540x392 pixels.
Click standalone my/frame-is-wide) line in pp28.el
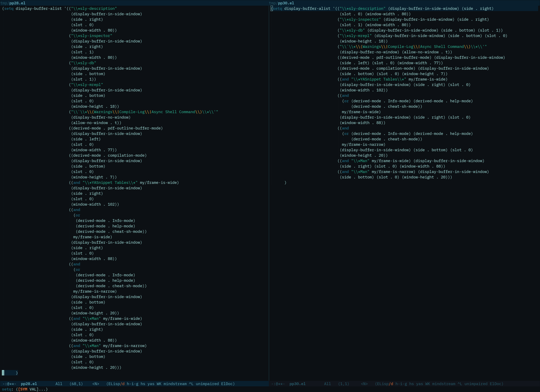[93, 237]
